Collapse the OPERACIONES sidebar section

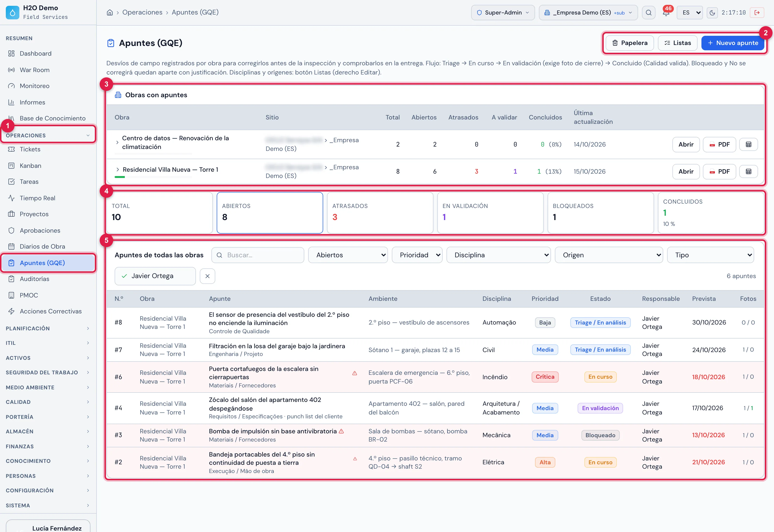[48, 135]
